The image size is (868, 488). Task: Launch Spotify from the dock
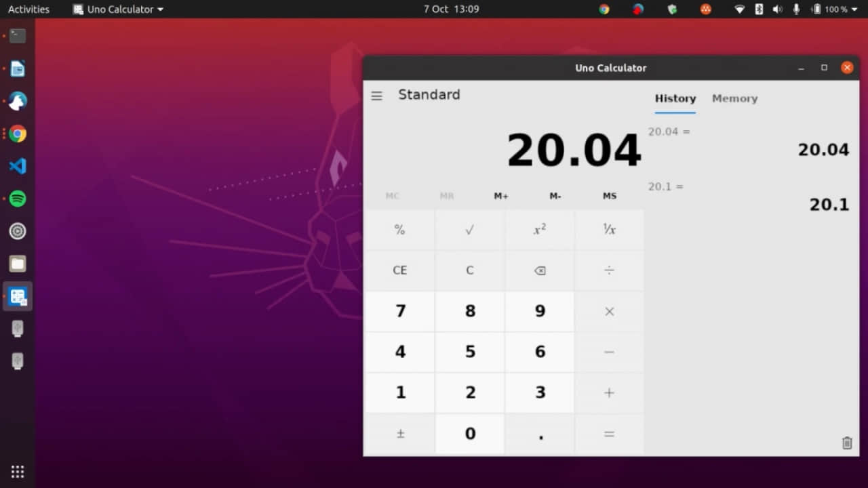pyautogui.click(x=17, y=199)
